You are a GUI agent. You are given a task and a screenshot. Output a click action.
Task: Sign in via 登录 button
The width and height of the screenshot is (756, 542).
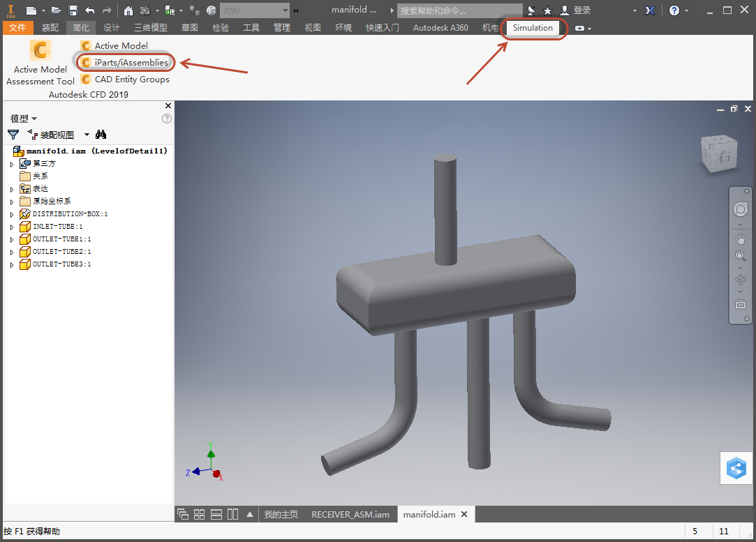pos(575,10)
